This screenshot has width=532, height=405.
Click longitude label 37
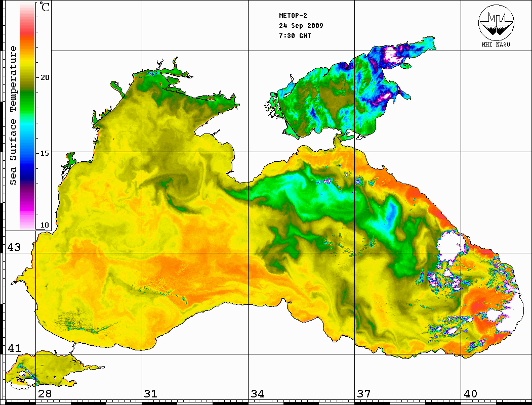click(364, 393)
